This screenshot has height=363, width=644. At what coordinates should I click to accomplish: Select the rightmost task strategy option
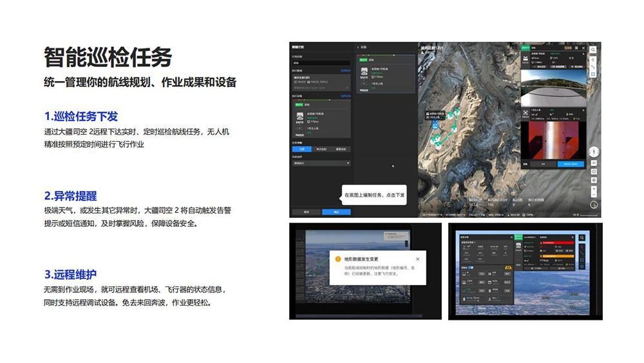click(x=341, y=148)
